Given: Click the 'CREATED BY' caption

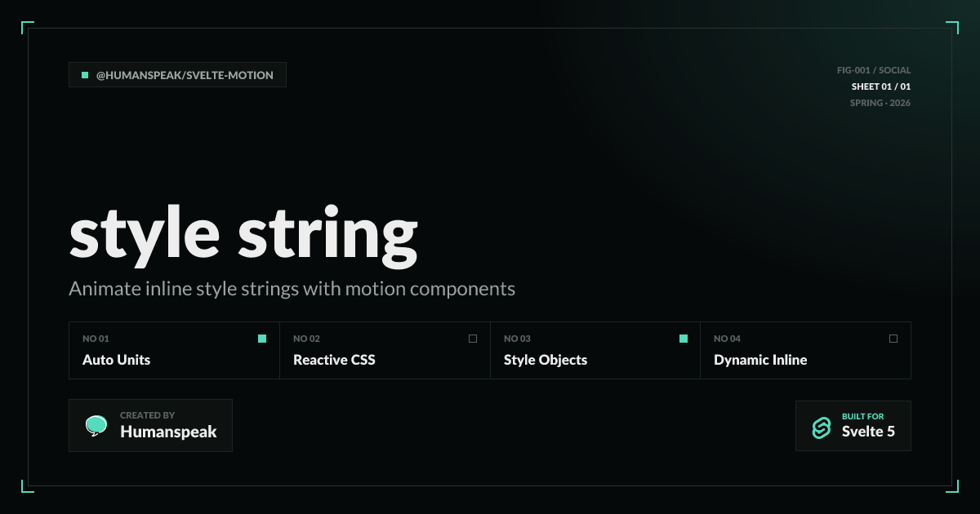Looking at the screenshot, I should coord(148,415).
